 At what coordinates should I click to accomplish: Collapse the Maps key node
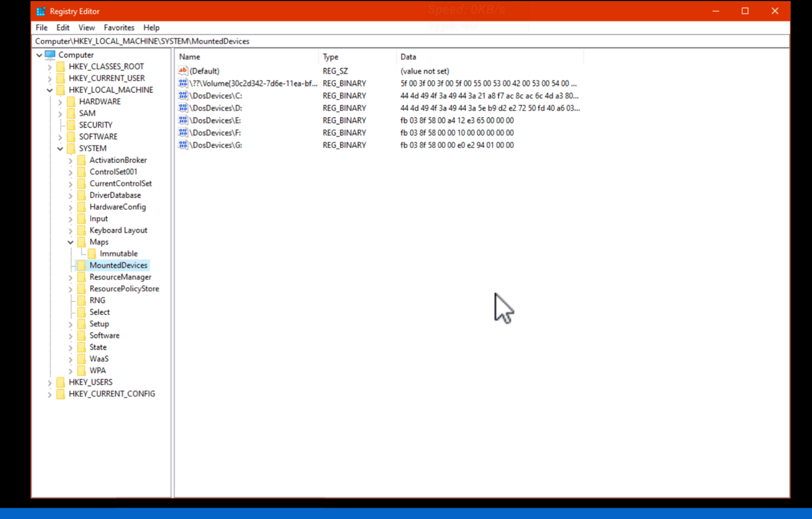(x=70, y=242)
